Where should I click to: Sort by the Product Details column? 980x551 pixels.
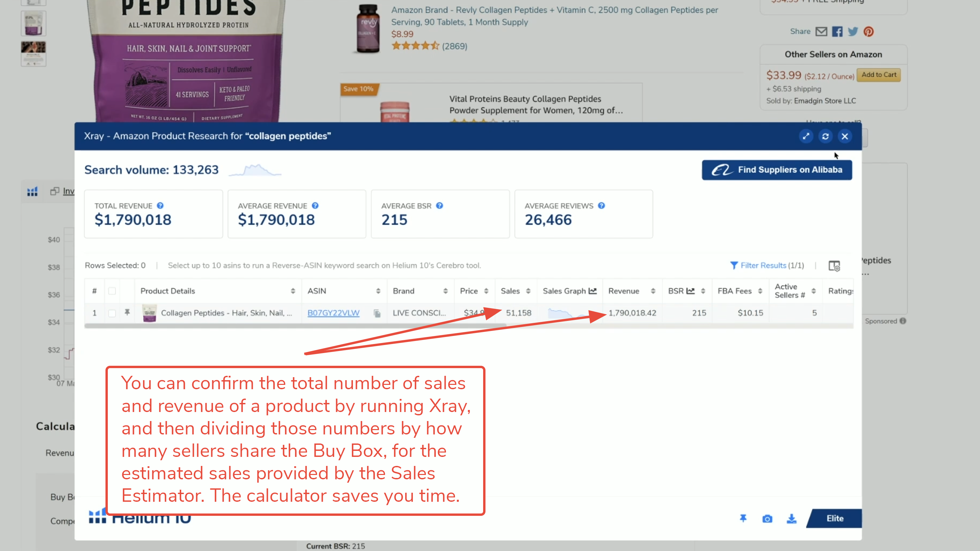click(x=293, y=291)
